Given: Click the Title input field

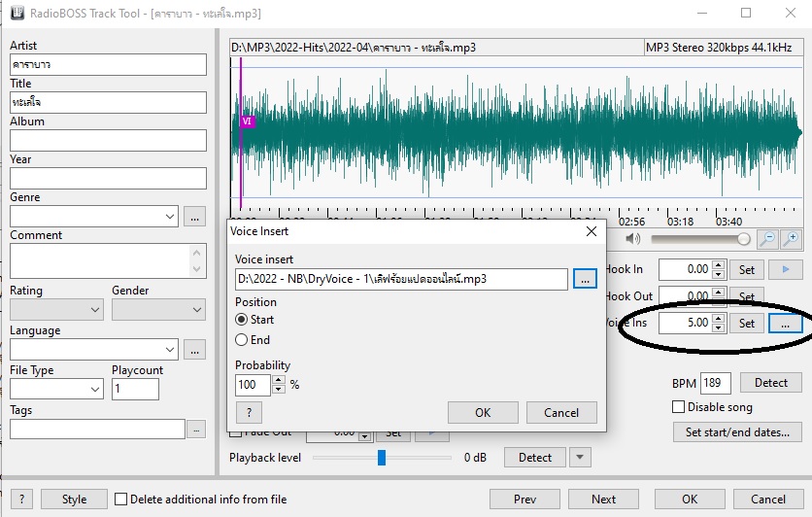Looking at the screenshot, I should tap(108, 103).
